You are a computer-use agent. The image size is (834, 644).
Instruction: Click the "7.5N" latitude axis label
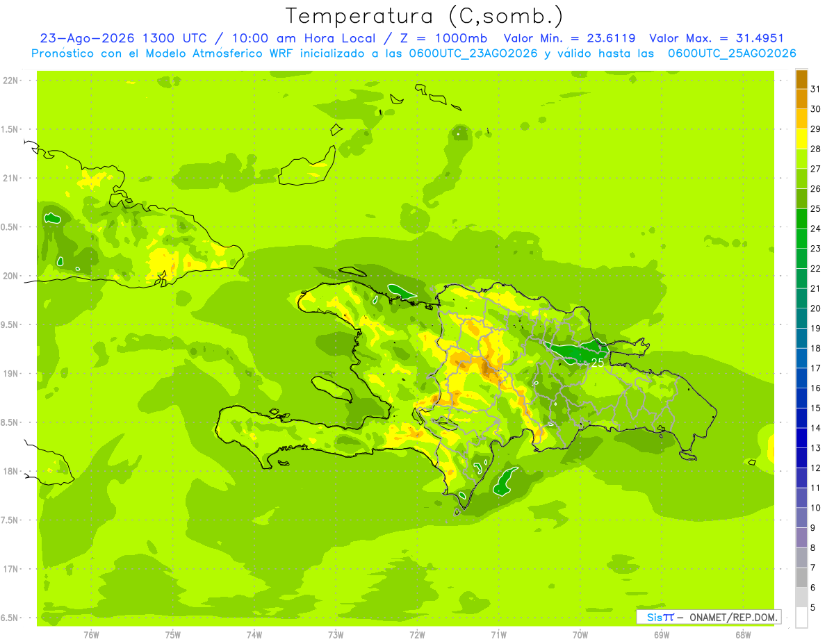tap(10, 520)
